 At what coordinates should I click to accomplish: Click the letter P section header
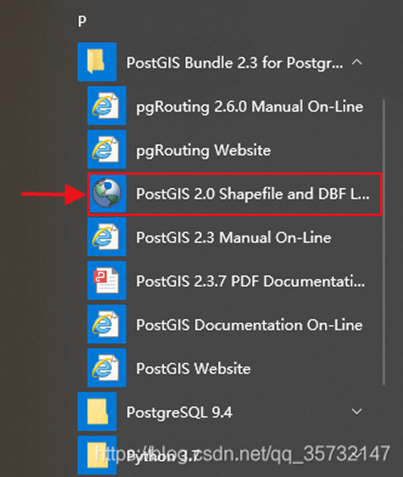tap(82, 22)
